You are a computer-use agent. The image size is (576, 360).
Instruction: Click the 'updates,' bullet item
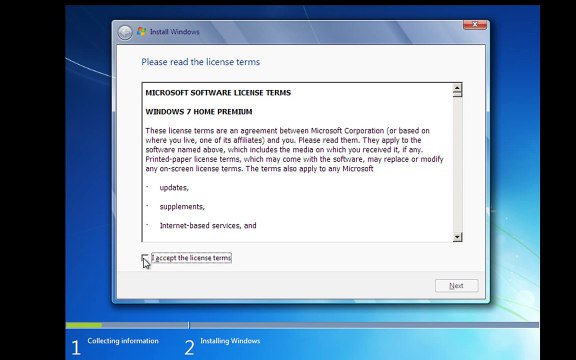pyautogui.click(x=174, y=188)
